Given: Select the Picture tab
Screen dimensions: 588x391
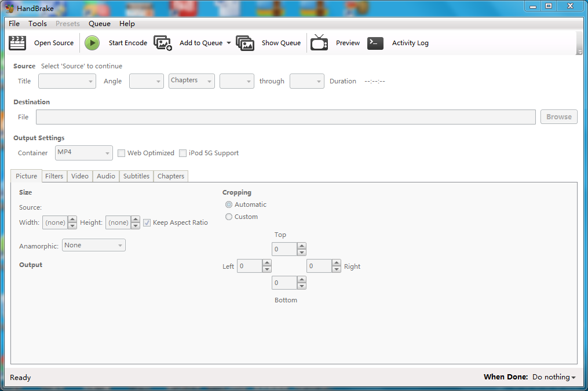Looking at the screenshot, I should pyautogui.click(x=26, y=176).
